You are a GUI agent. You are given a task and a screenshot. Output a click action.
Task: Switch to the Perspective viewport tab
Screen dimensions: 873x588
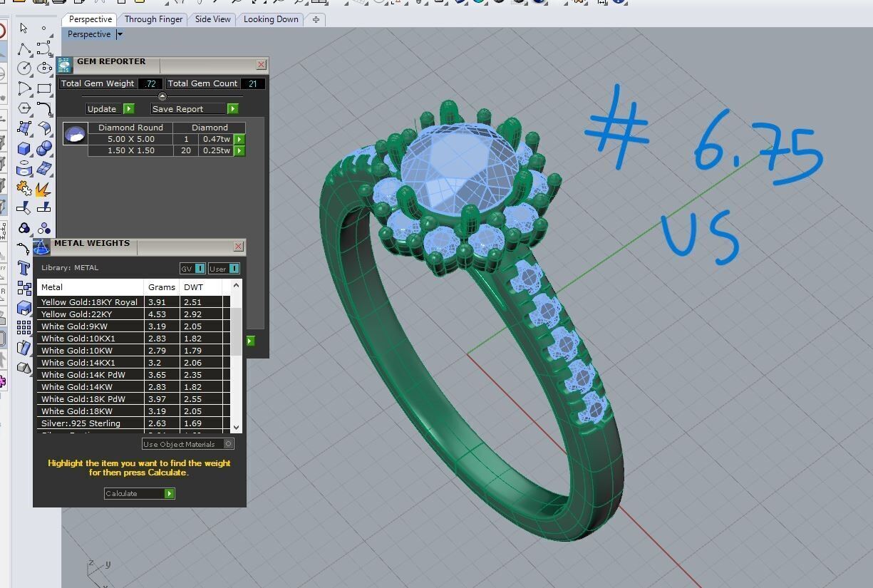[90, 19]
